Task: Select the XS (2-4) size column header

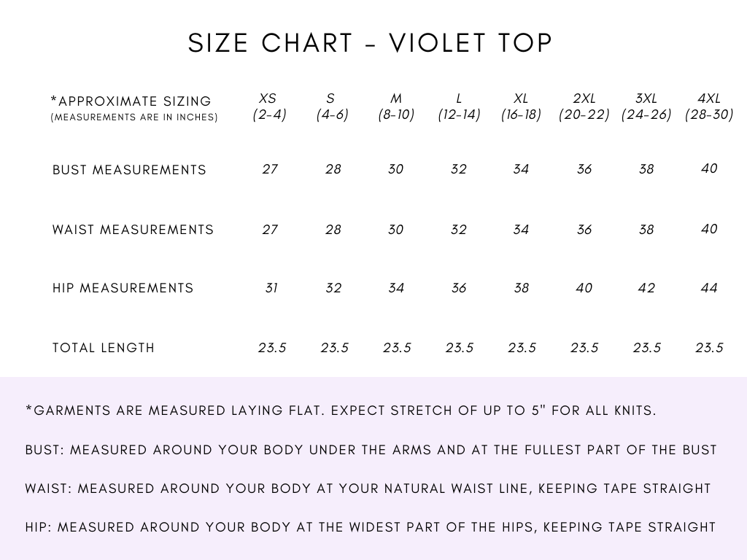Action: [x=269, y=106]
